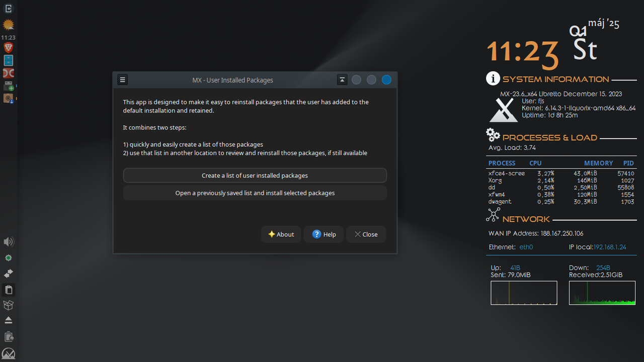Open a previously saved list and install packages
This screenshot has width=644, height=362.
255,193
